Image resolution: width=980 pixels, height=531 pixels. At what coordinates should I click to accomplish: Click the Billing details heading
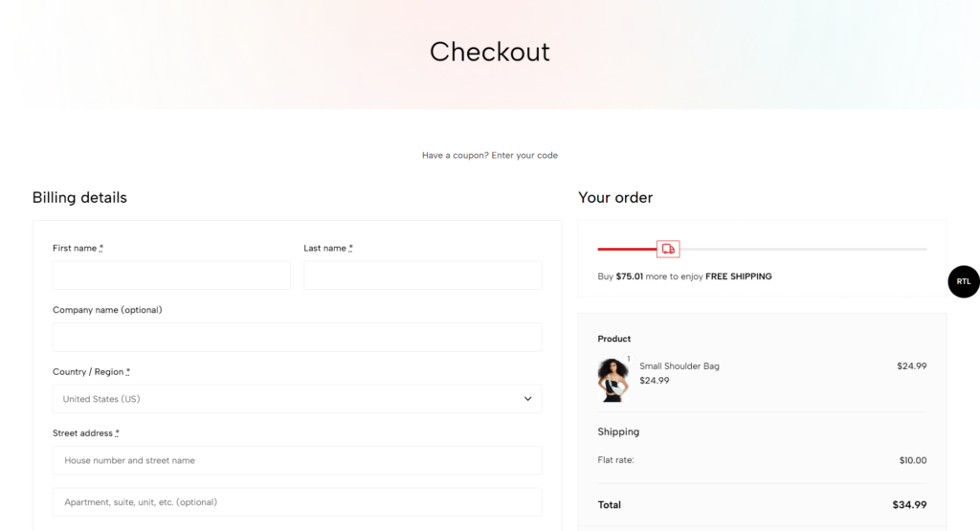tap(79, 198)
